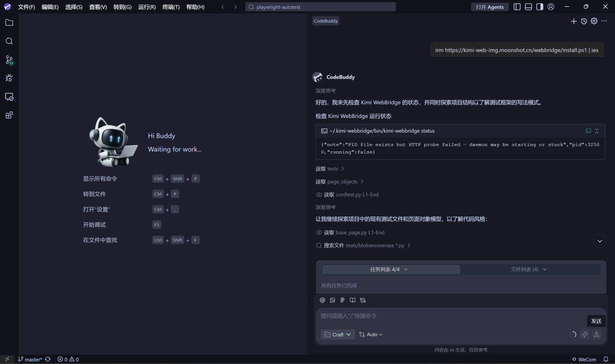
Task: Open 读取 base_page.py L1-End file link
Action: [x=350, y=233]
